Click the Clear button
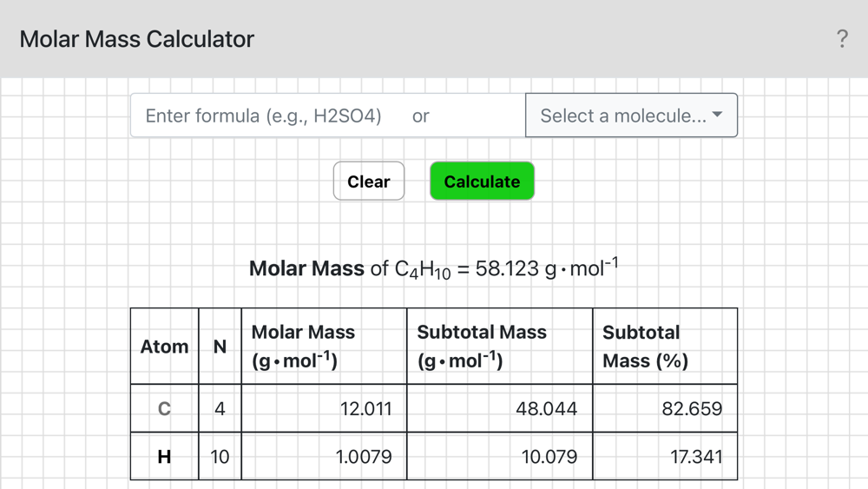Viewport: 868px width, 489px height. click(x=369, y=181)
